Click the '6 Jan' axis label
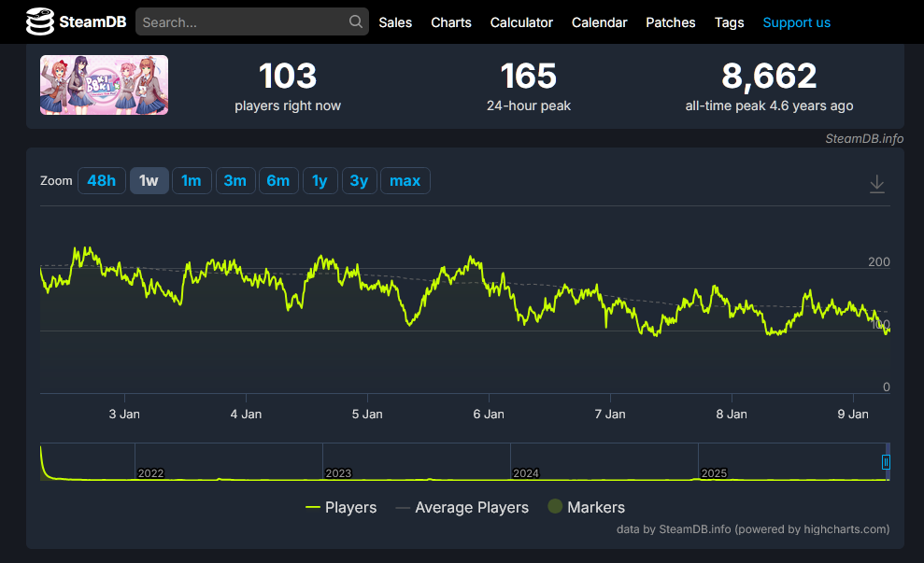The image size is (924, 563). click(x=489, y=414)
